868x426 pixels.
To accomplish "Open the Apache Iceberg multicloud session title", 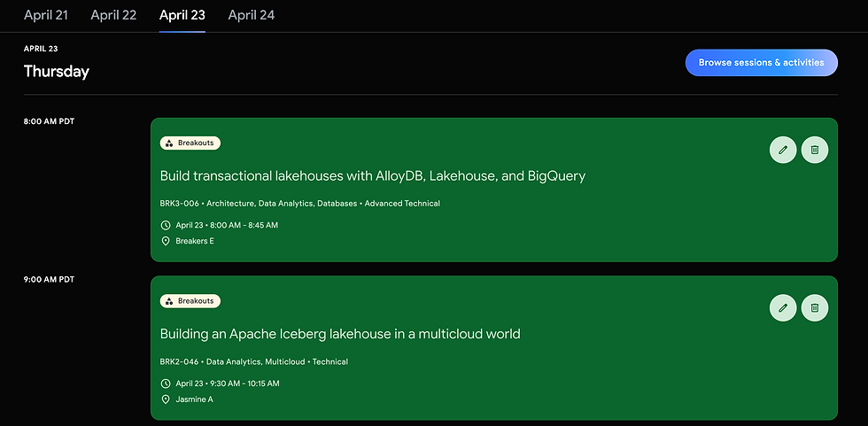I will tap(340, 334).
